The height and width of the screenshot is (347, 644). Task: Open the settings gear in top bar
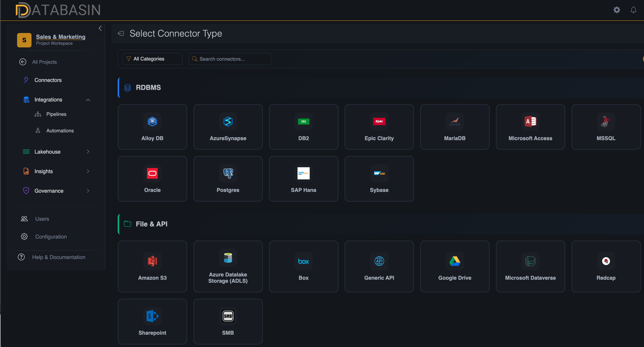(x=616, y=10)
